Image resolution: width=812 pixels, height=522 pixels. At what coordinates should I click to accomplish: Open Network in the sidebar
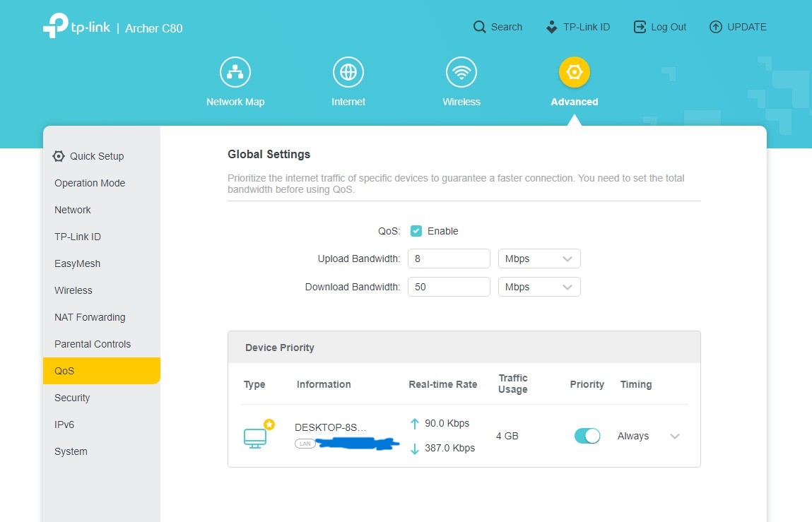pos(102,210)
